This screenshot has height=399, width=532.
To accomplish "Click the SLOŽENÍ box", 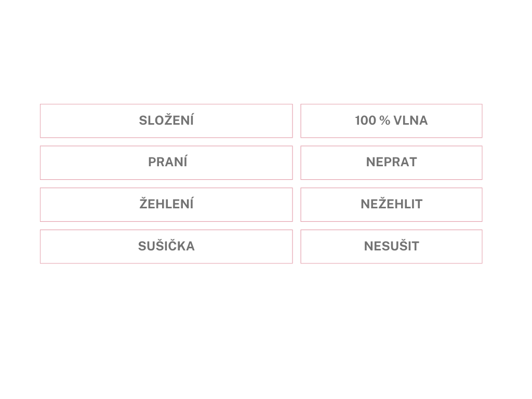I will tap(166, 121).
